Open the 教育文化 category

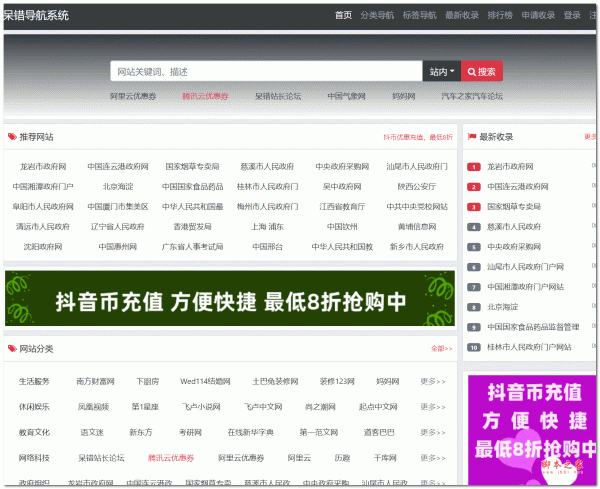(34, 432)
